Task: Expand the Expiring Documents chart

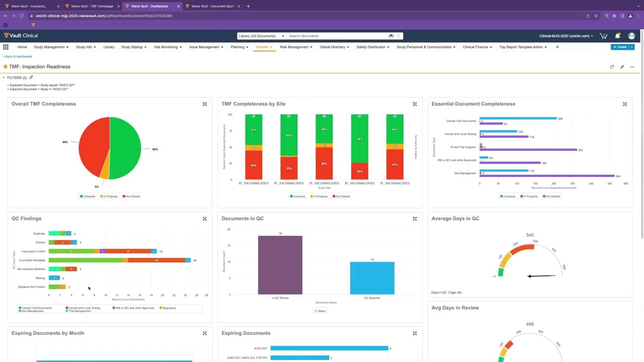Action: [415, 333]
